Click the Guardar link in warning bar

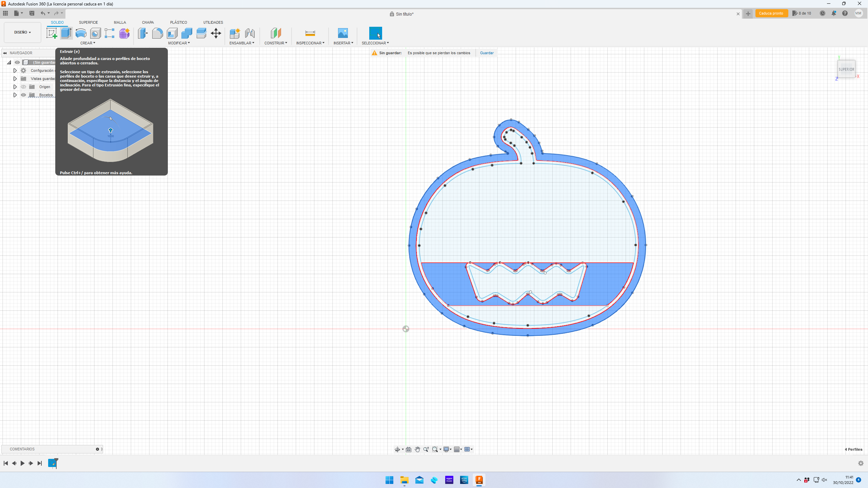tap(487, 53)
